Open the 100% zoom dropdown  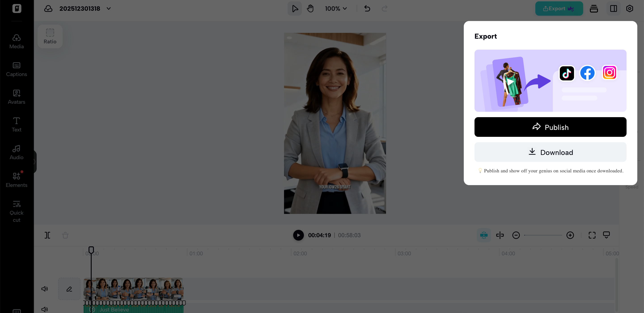(x=336, y=8)
